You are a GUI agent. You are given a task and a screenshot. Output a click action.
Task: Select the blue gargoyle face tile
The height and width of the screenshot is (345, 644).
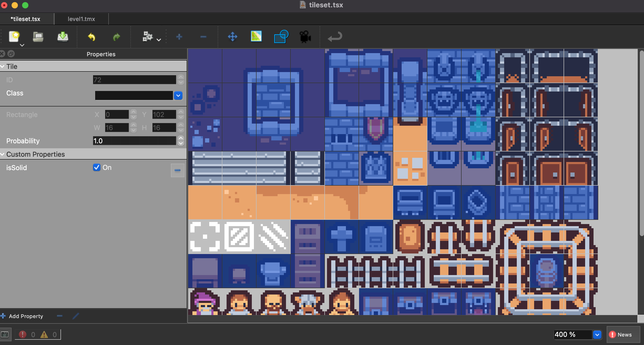click(444, 100)
